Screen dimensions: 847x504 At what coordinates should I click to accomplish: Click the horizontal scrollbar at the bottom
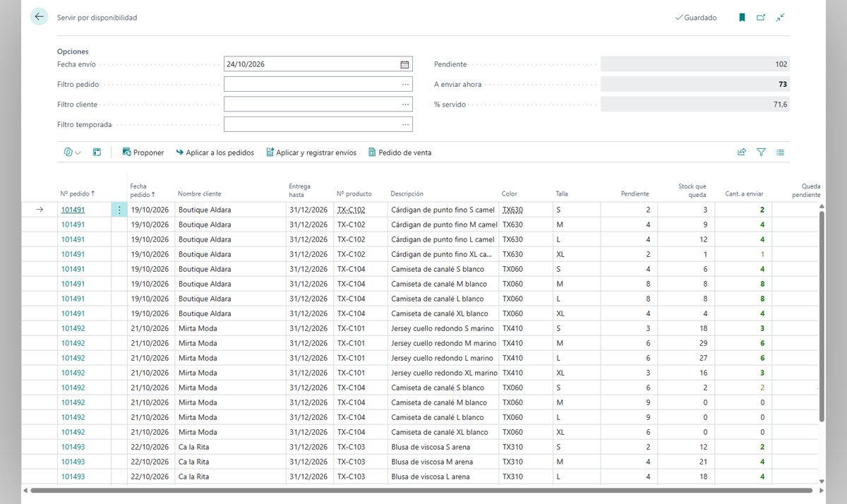[x=420, y=491]
